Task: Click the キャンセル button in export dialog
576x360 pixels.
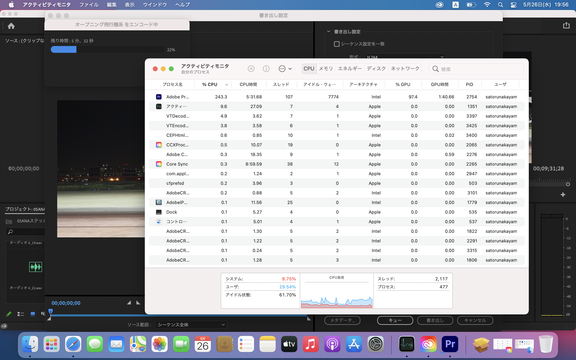Action: point(475,320)
